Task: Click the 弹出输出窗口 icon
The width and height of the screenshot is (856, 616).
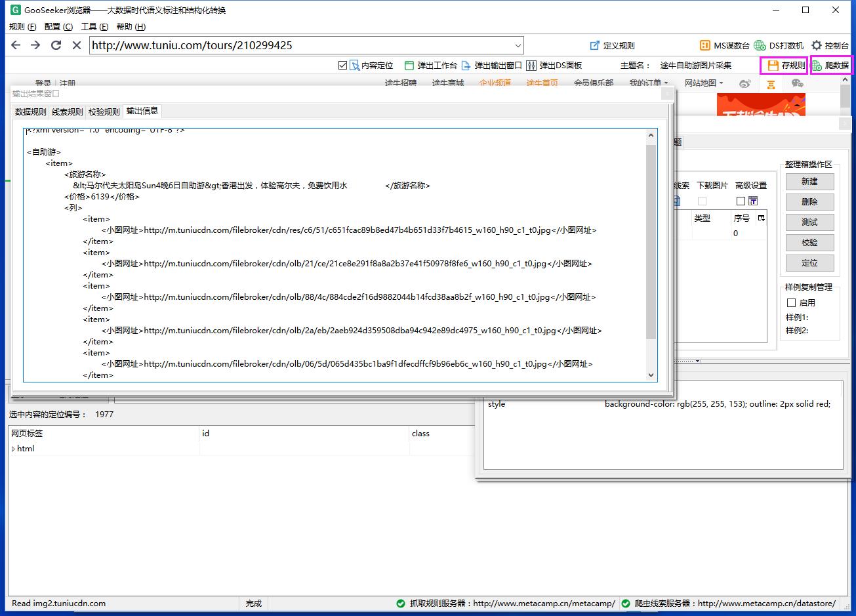Action: tap(466, 65)
